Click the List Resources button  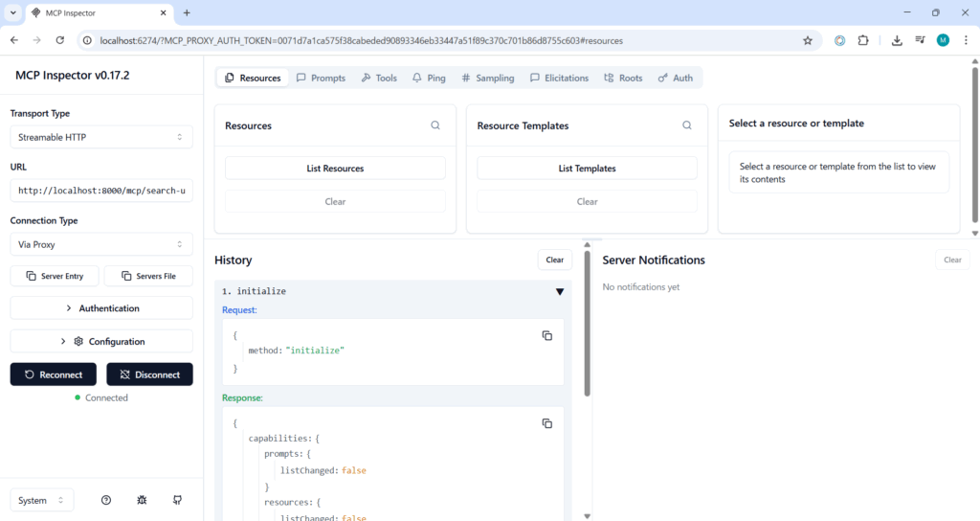[335, 169]
